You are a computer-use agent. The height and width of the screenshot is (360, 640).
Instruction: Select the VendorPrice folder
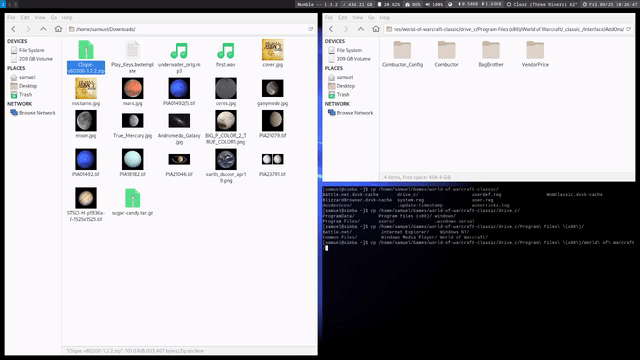pyautogui.click(x=535, y=54)
